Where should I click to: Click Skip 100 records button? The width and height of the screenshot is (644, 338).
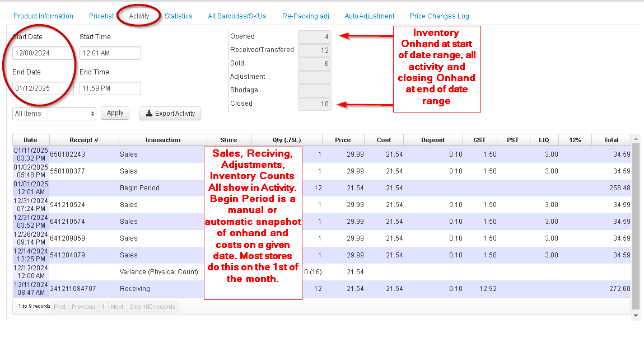(152, 307)
